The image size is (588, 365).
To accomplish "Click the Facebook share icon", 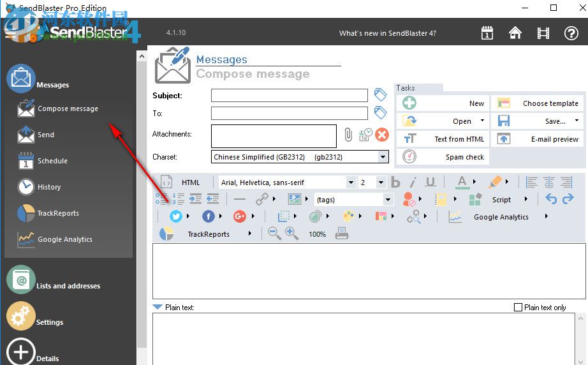I will (209, 216).
